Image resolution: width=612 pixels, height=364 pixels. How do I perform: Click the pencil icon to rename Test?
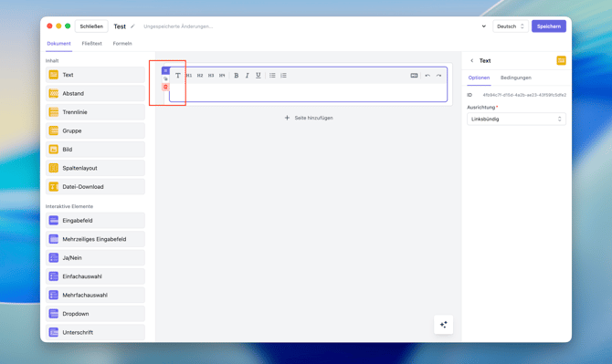click(x=132, y=26)
